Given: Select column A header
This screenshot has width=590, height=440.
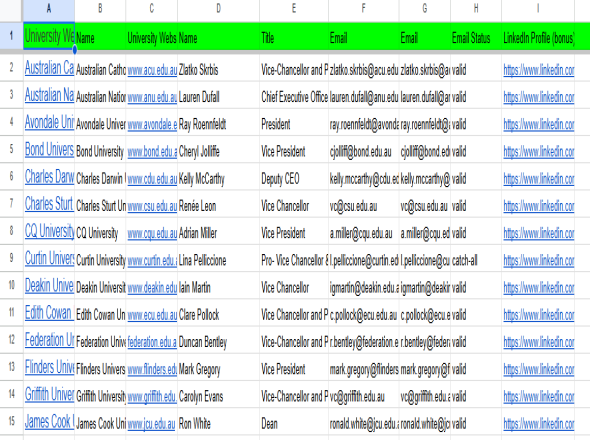Looking at the screenshot, I should [x=49, y=10].
